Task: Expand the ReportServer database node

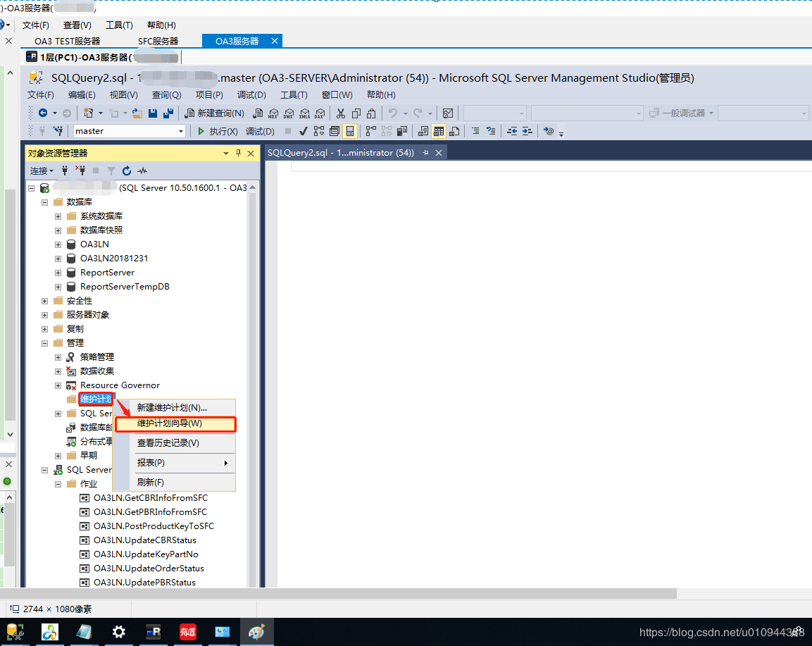Action: pos(58,273)
